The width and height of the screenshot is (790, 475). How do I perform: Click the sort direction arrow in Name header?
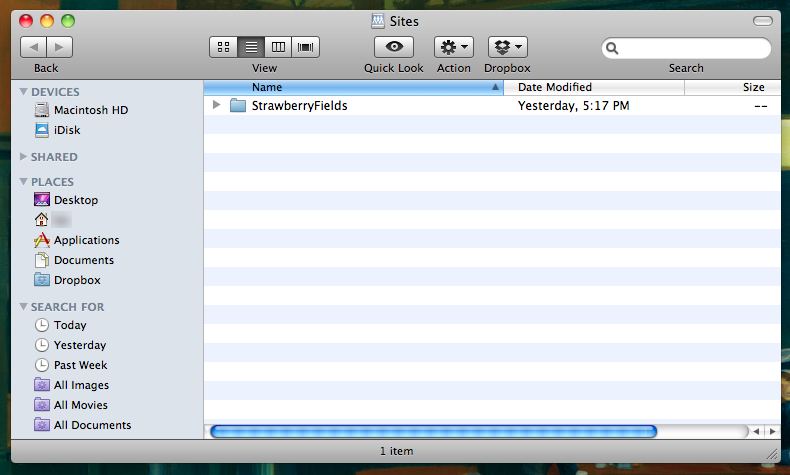coord(495,87)
